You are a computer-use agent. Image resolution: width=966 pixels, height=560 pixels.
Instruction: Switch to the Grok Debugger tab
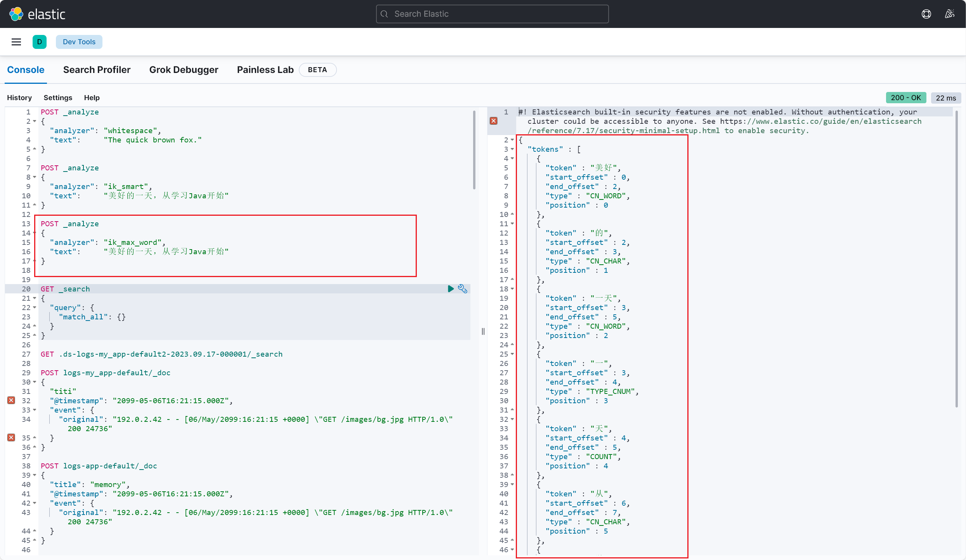coord(183,69)
